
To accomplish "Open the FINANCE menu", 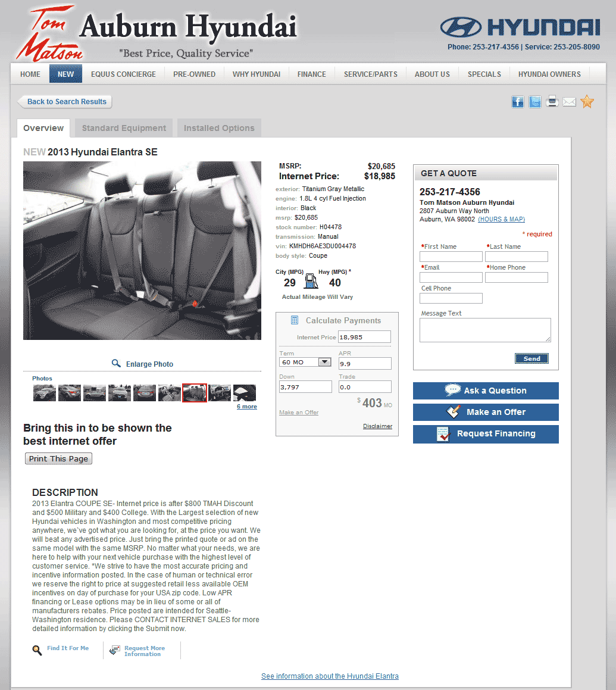I will point(311,74).
